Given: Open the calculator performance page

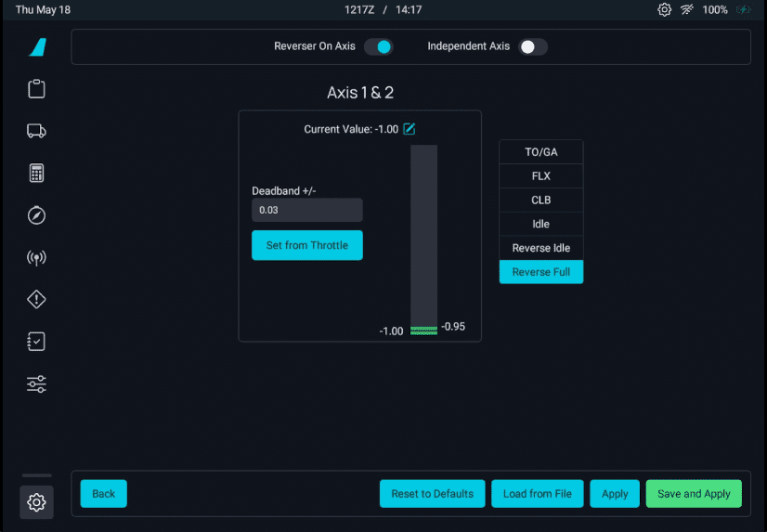Looking at the screenshot, I should (x=36, y=174).
